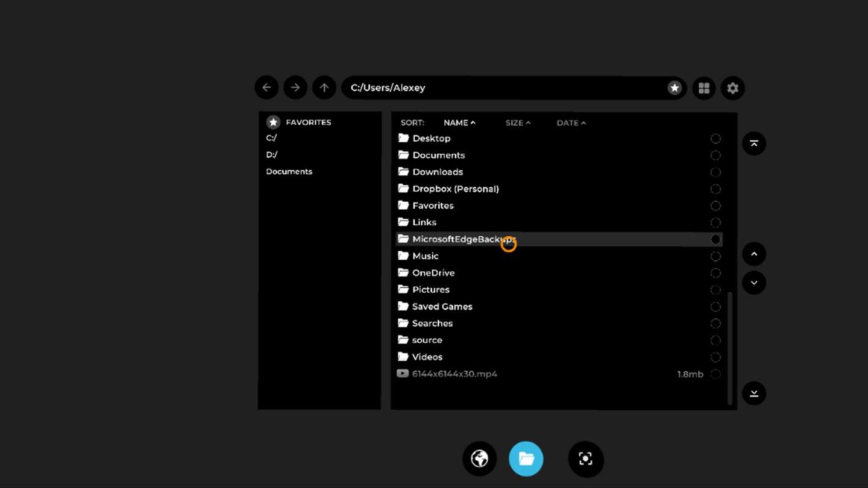This screenshot has width=868, height=488.
Task: Click the screen capture focus icon
Action: point(585,459)
